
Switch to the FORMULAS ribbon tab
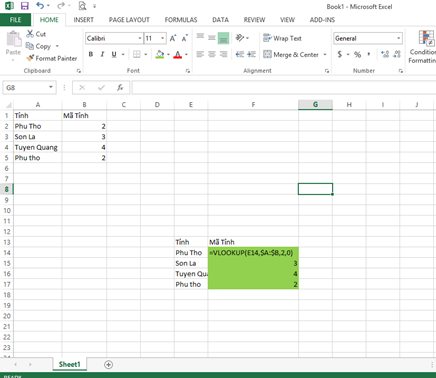[x=181, y=20]
